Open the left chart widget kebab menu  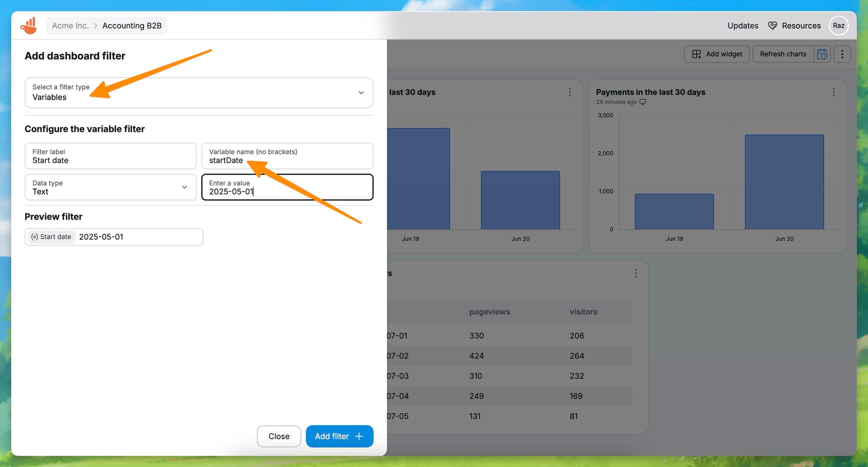(x=569, y=92)
